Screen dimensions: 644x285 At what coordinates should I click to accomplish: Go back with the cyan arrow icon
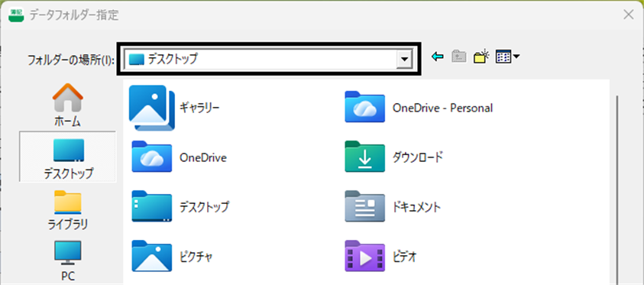pos(438,57)
